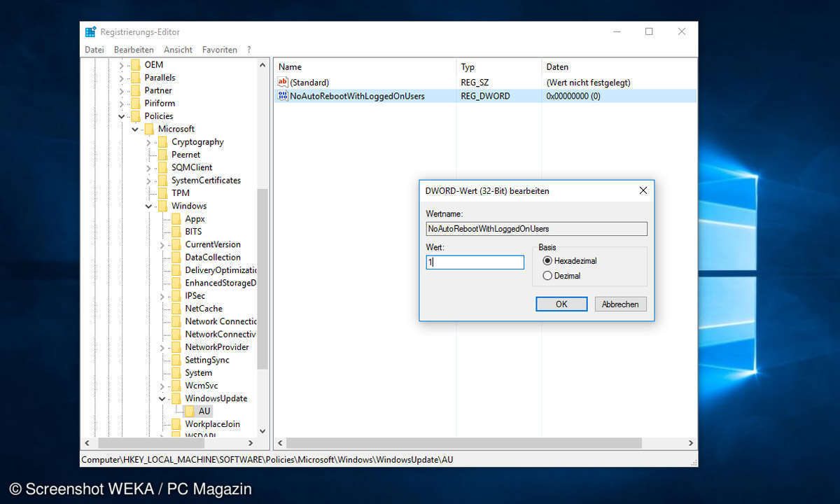Open the Ansicht menu
The width and height of the screenshot is (840, 504).
tap(178, 50)
